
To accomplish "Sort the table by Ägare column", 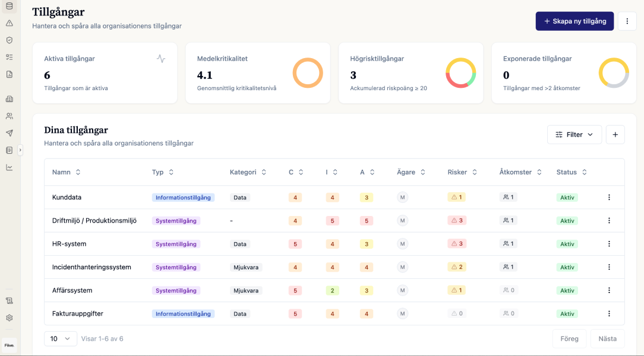I will pos(411,172).
